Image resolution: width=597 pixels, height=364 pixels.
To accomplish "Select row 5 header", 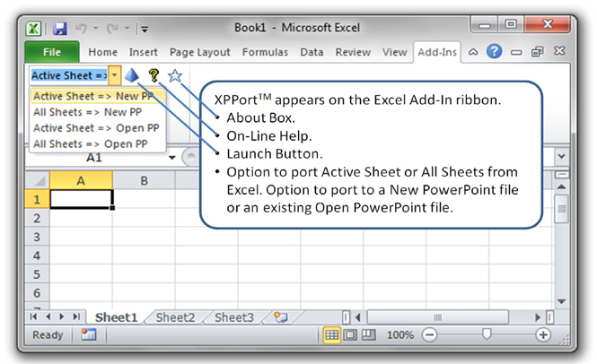I will click(x=37, y=273).
